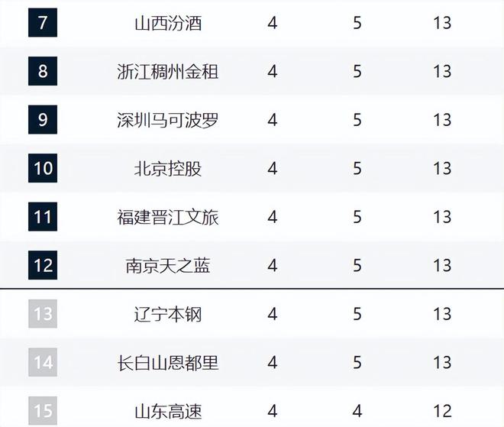Click the 深圳马可波罗 team name
This screenshot has width=504, height=427.
click(x=168, y=120)
